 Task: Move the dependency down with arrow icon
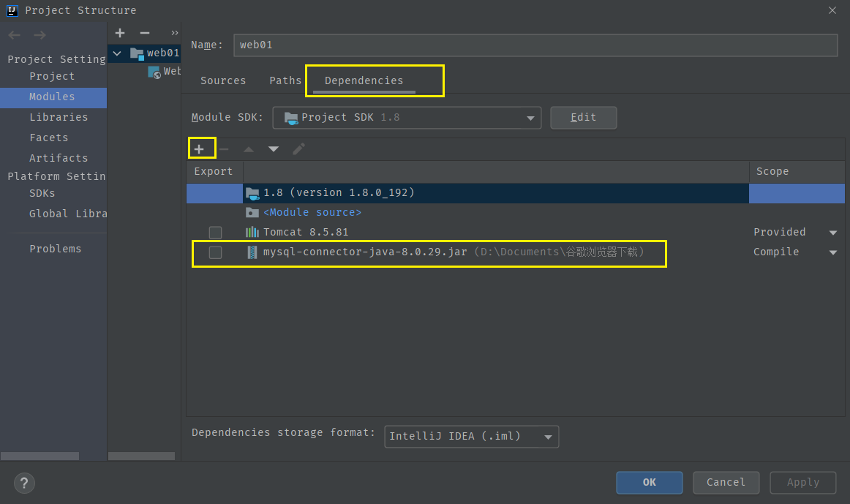click(274, 149)
